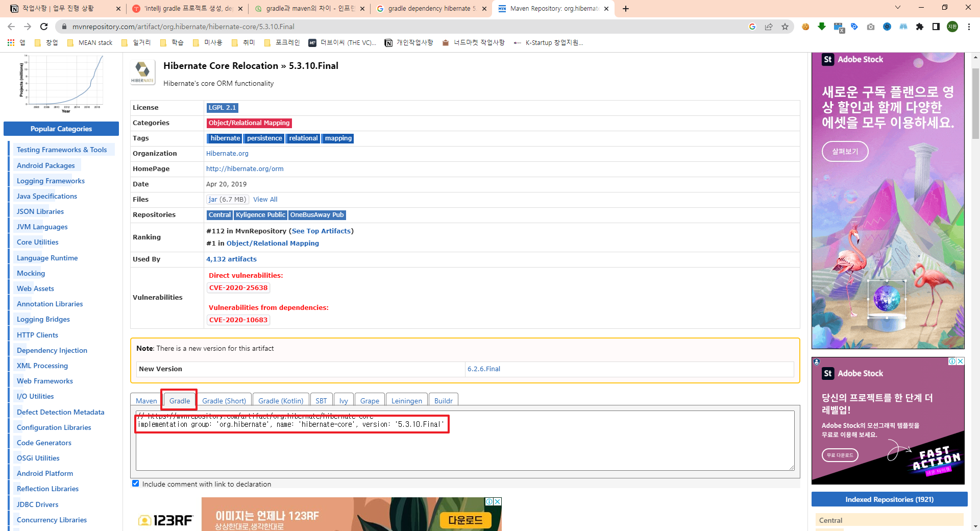Open the Central repository badge
This screenshot has height=531, width=980.
219,215
